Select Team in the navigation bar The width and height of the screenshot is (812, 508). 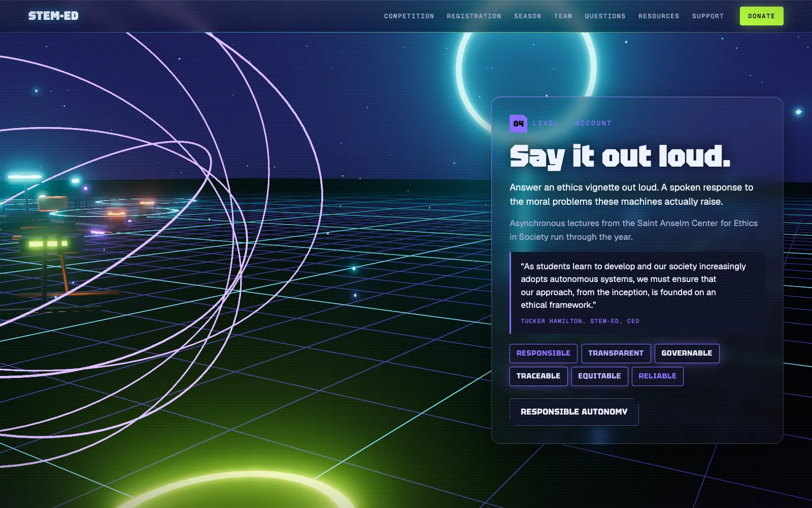tap(563, 16)
